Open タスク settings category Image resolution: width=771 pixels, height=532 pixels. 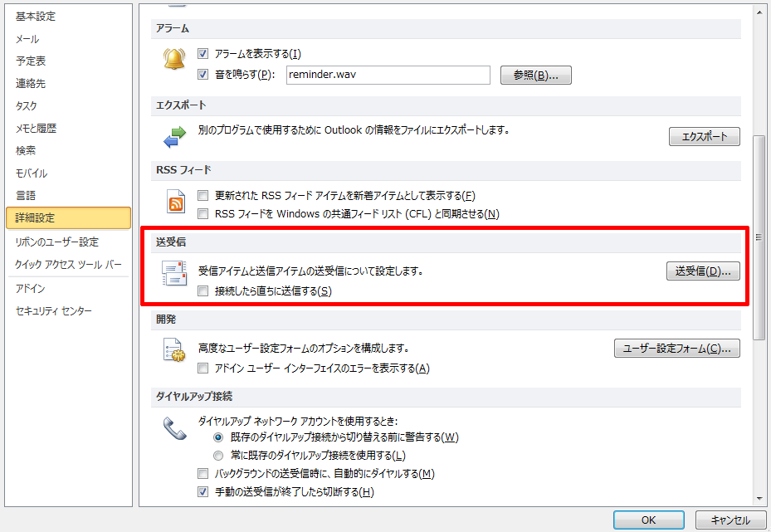coord(68,105)
